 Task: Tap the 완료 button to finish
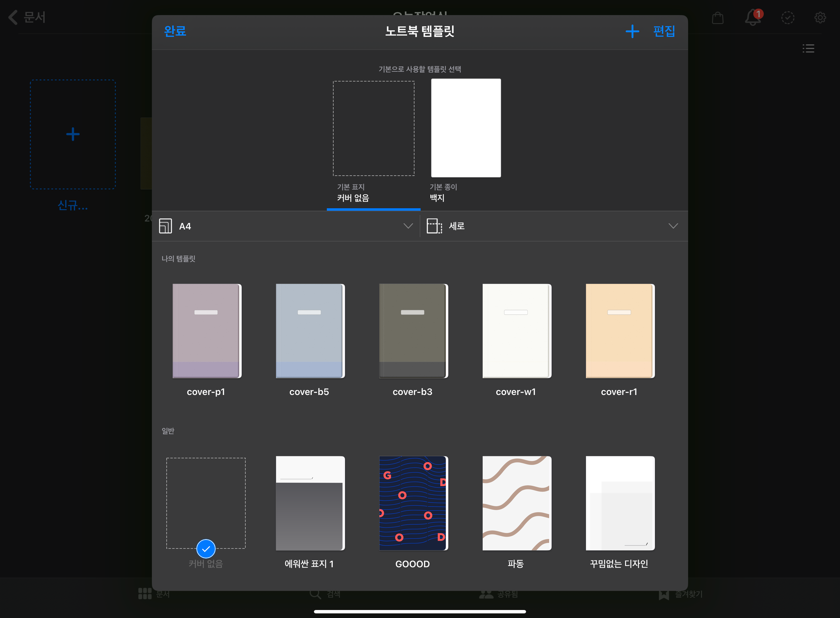tap(175, 31)
